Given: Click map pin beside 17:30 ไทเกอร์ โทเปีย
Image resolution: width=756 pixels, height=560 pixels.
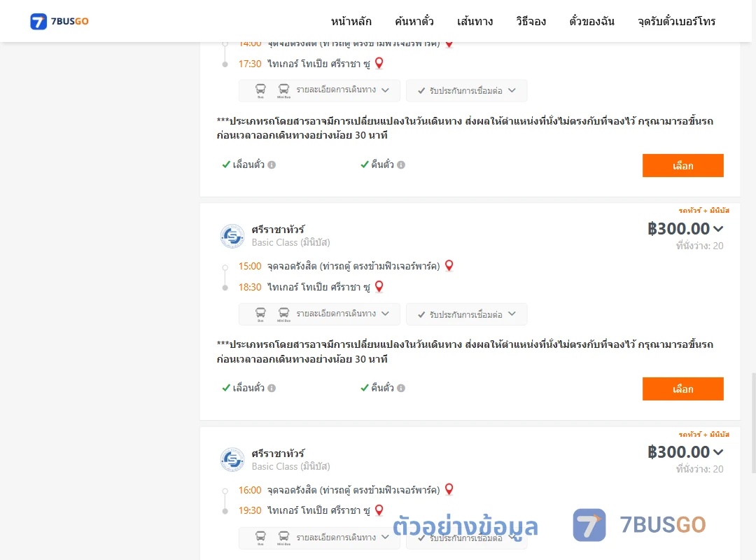Looking at the screenshot, I should tap(379, 63).
